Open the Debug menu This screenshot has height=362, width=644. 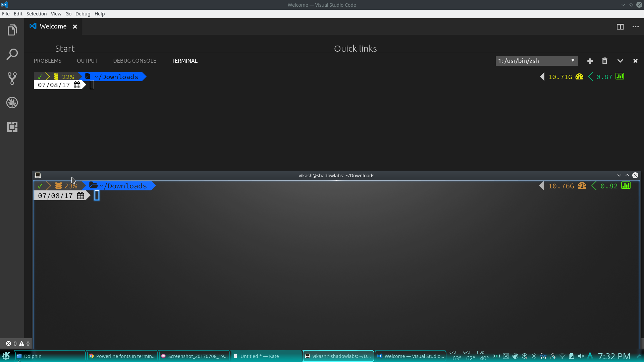pos(83,14)
